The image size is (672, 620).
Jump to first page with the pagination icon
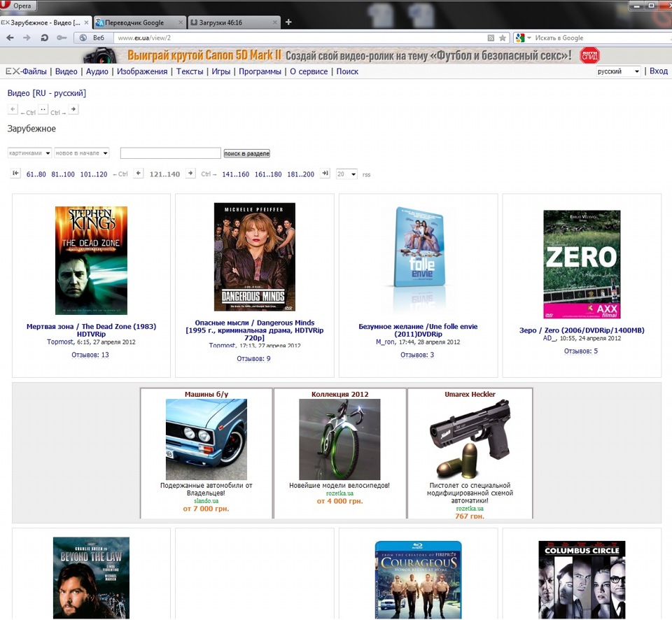click(15, 174)
